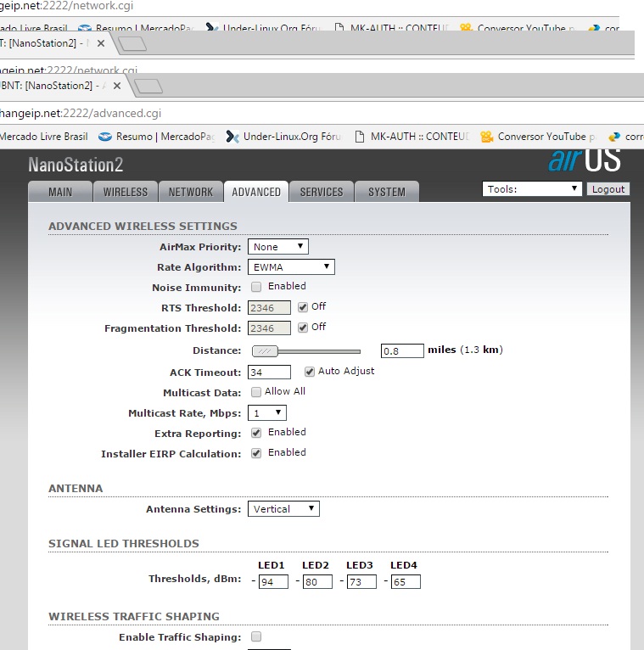644x650 pixels.
Task: Open the NETWORK tab
Action: click(191, 192)
